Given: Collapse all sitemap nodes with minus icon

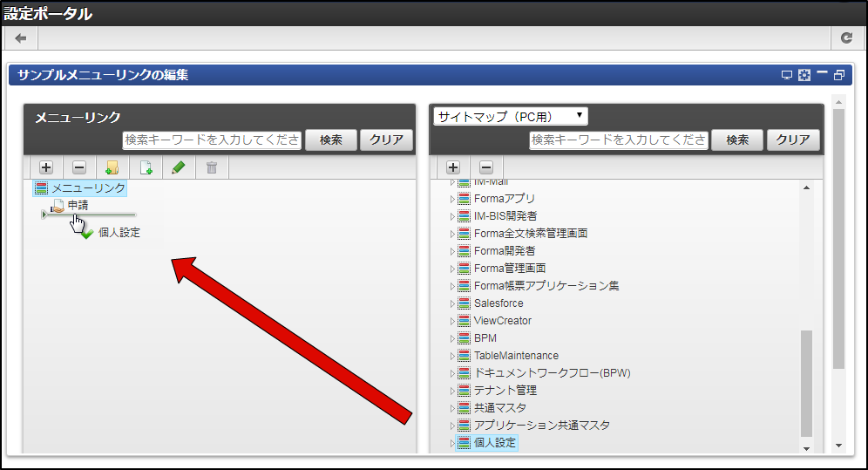Looking at the screenshot, I should click(x=486, y=167).
